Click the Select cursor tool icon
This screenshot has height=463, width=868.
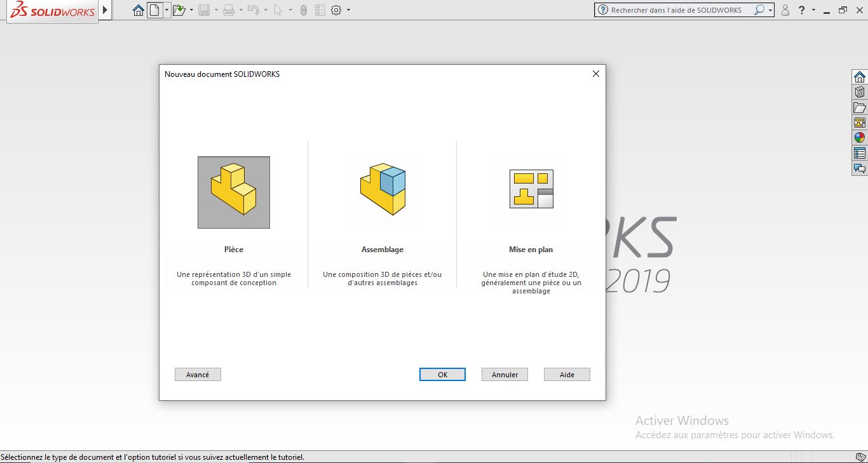coord(278,10)
